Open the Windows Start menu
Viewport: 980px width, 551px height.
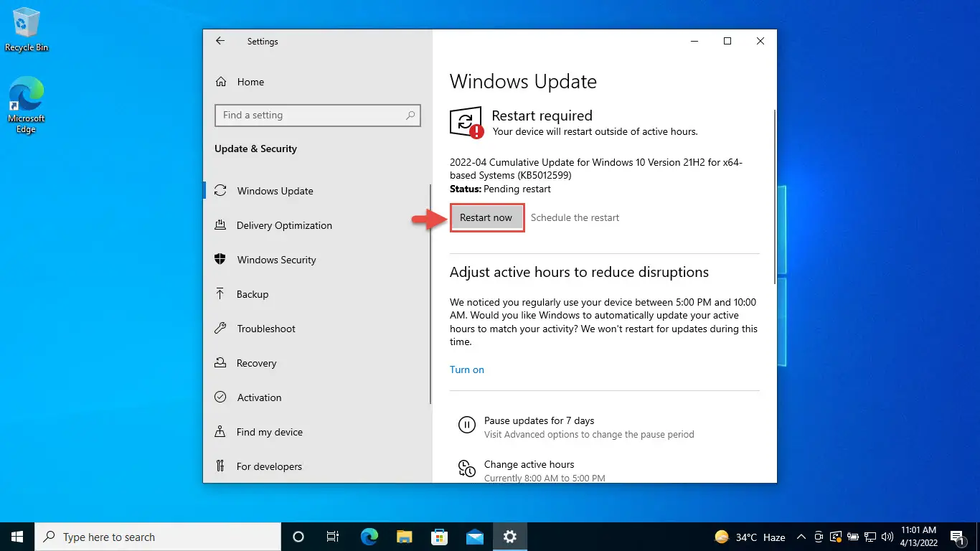click(x=17, y=537)
